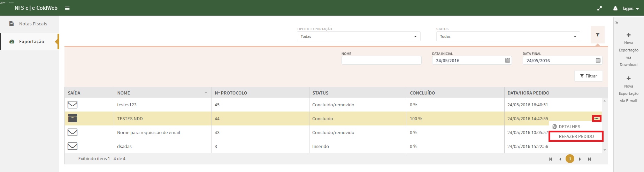Click envelope icon in testes123 row
This screenshot has height=172, width=644.
pyautogui.click(x=72, y=105)
